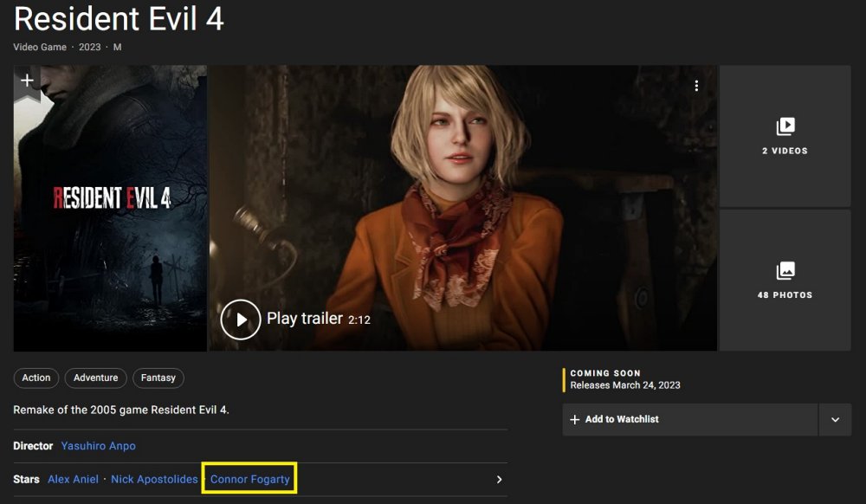Viewport: 866px width, 504px height.
Task: Open Nick Apostolides' profile link
Action: click(x=154, y=479)
